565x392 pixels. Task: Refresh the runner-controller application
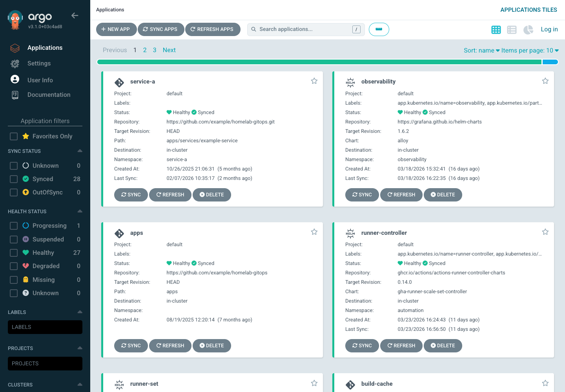coord(401,346)
